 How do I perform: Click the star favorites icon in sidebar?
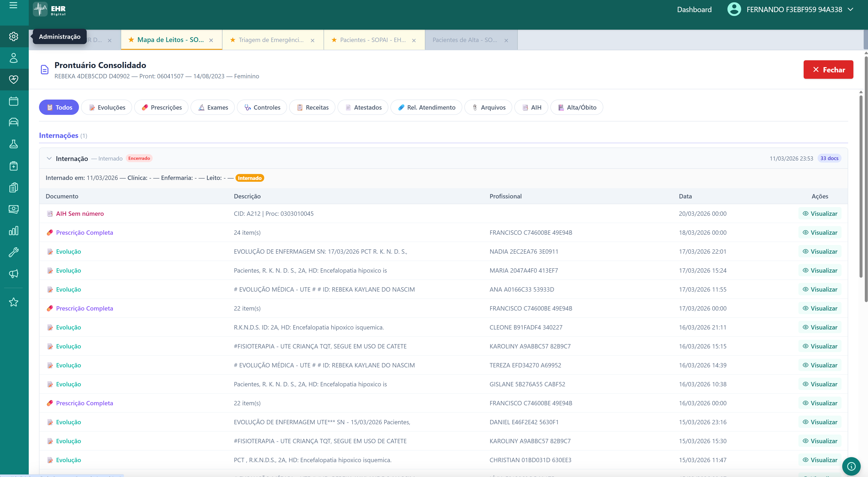coord(13,302)
